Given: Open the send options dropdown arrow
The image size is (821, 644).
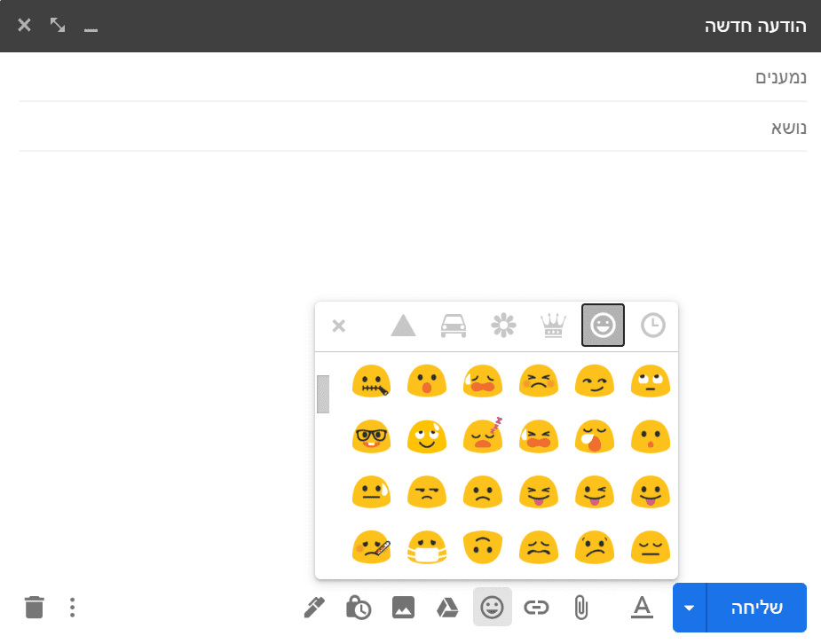Looking at the screenshot, I should 689,608.
